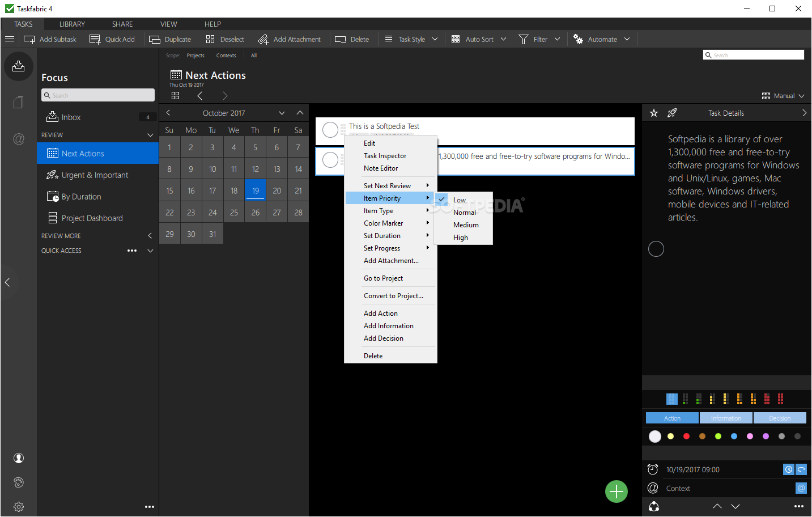Click the down chevron in Task Details footer
This screenshot has height=517, width=812.
click(736, 506)
